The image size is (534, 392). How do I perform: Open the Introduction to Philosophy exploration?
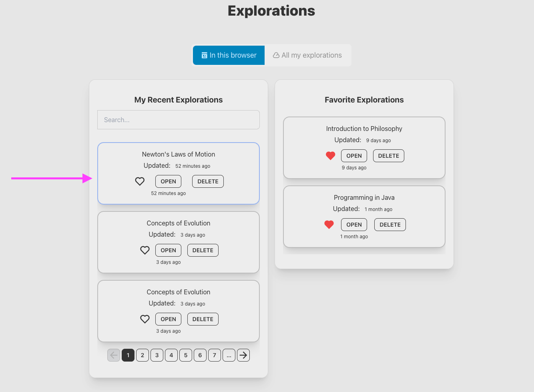354,156
